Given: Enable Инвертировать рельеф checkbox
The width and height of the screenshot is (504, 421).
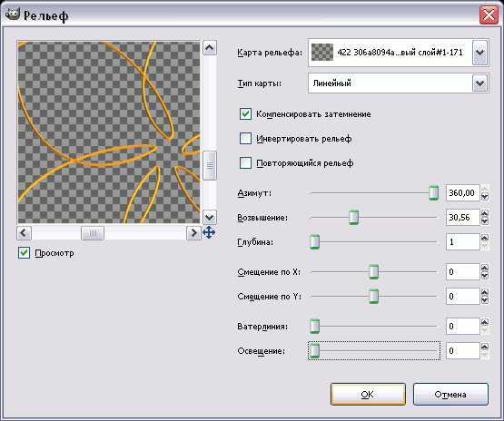Looking at the screenshot, I should [x=245, y=139].
